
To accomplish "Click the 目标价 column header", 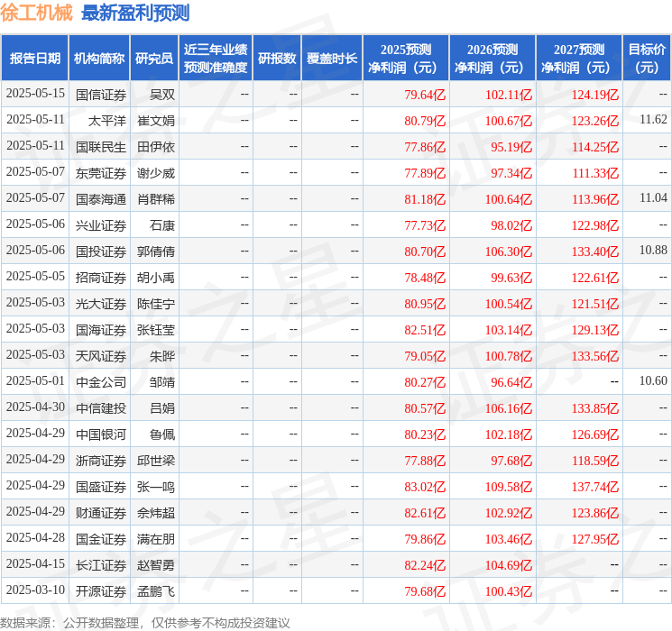I will click(647, 58).
